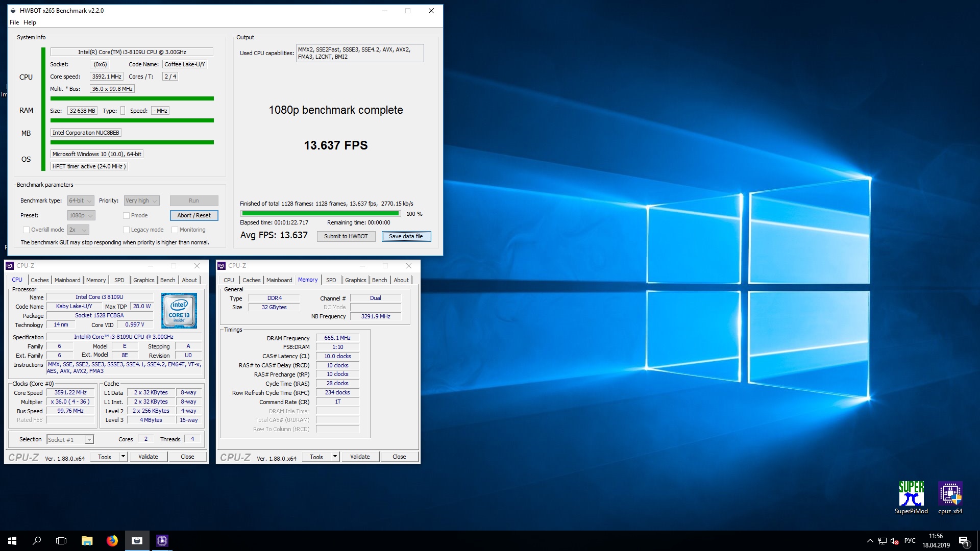
Task: Switch to Caches tab in left CPU-Z
Action: point(39,280)
